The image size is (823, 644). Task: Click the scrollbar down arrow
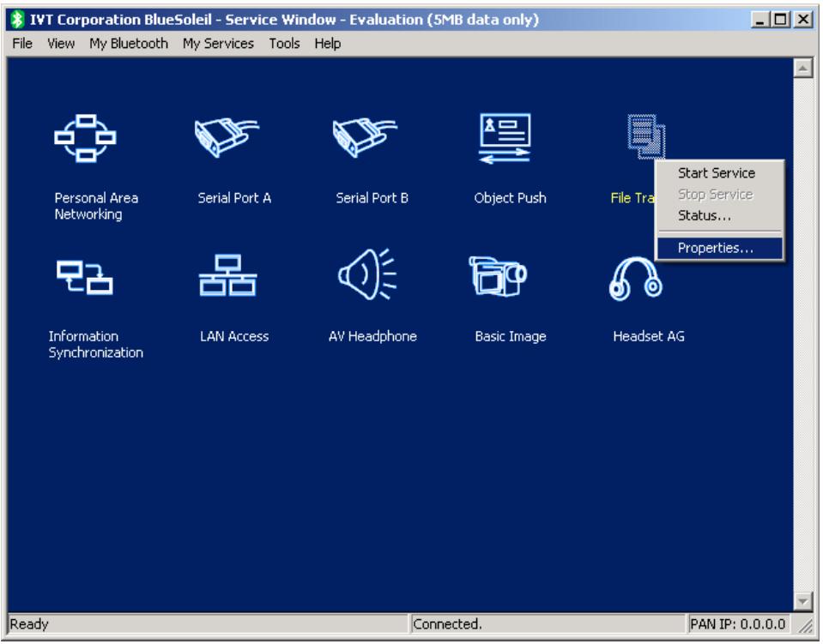(802, 600)
